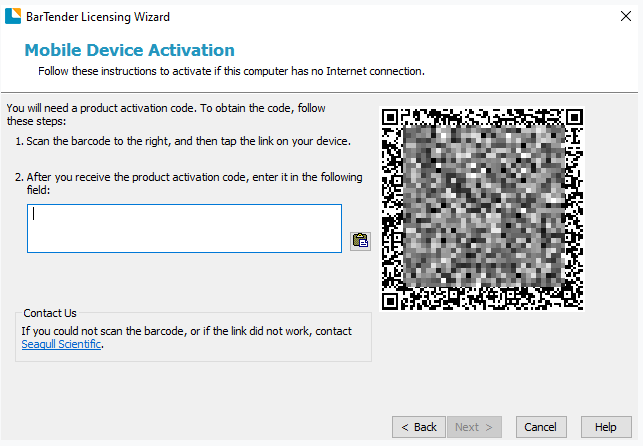Click the Mobile Device Activation heading
This screenshot has height=446, width=643.
point(130,50)
